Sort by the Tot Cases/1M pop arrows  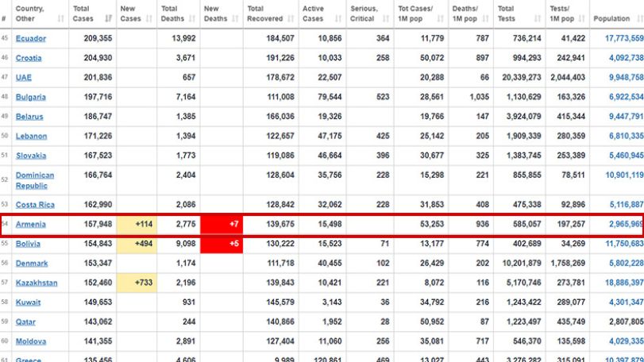pos(441,18)
